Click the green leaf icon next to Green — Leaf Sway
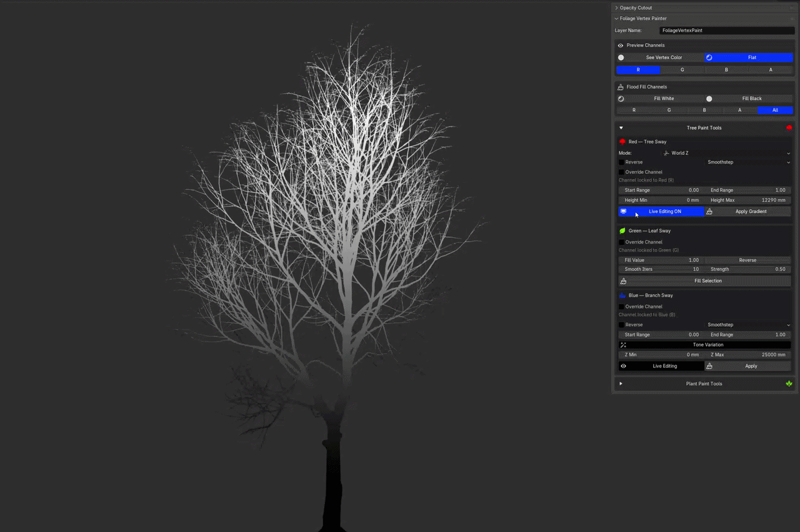The width and height of the screenshot is (800, 532). pos(622,231)
